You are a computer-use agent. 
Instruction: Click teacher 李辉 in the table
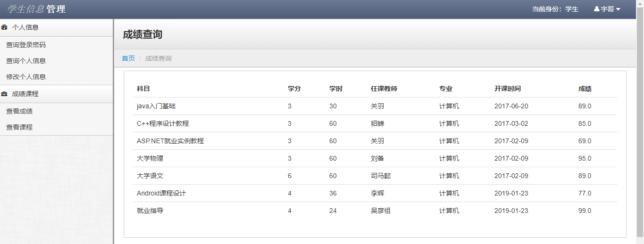coord(377,193)
